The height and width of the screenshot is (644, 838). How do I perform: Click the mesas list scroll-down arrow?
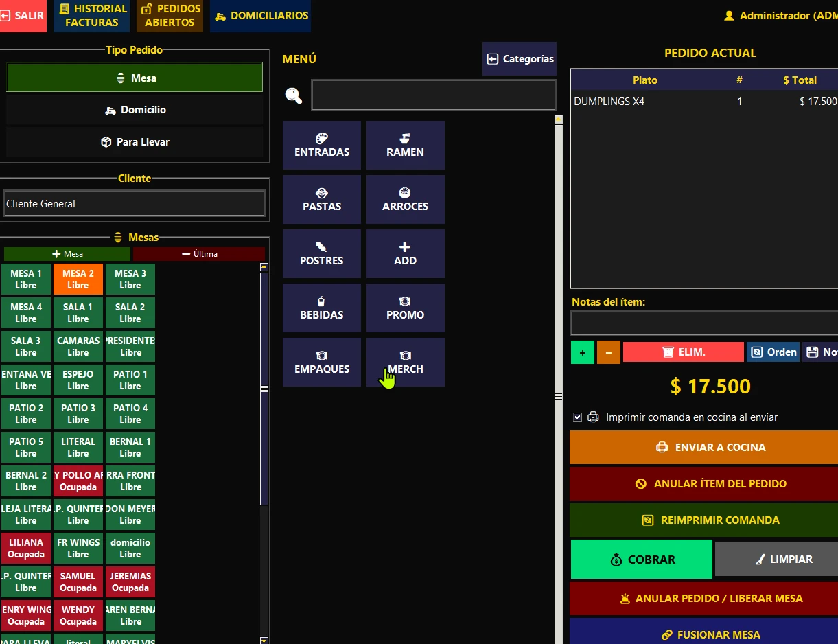264,641
